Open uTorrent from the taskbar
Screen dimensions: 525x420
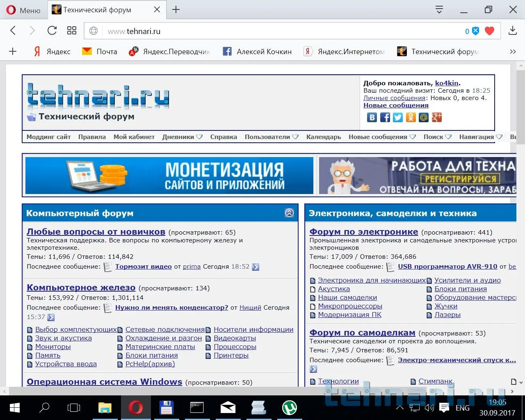(290, 408)
